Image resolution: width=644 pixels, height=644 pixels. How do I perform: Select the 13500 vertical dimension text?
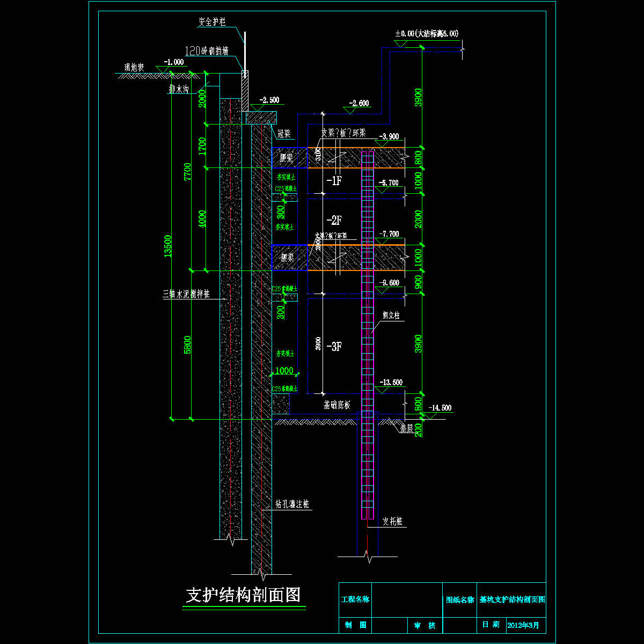click(x=168, y=246)
